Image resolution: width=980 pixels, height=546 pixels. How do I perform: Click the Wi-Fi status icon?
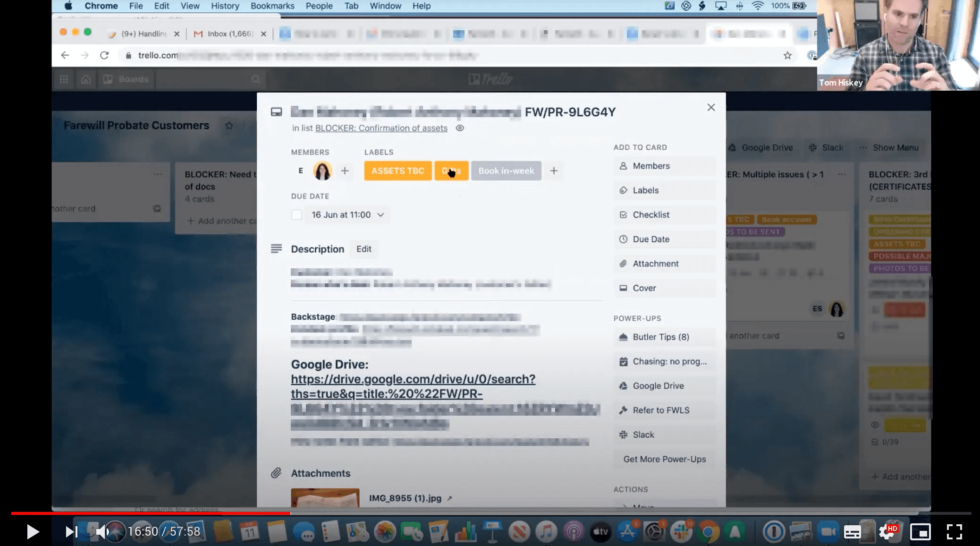758,6
